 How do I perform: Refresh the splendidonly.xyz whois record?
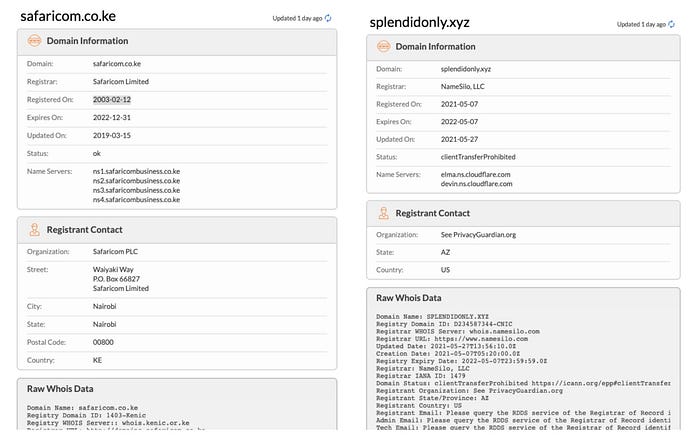click(x=671, y=24)
